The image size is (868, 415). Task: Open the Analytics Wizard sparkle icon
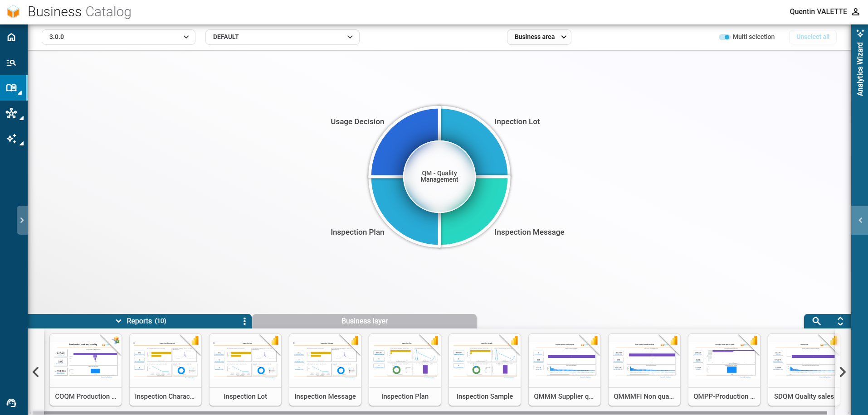[860, 33]
